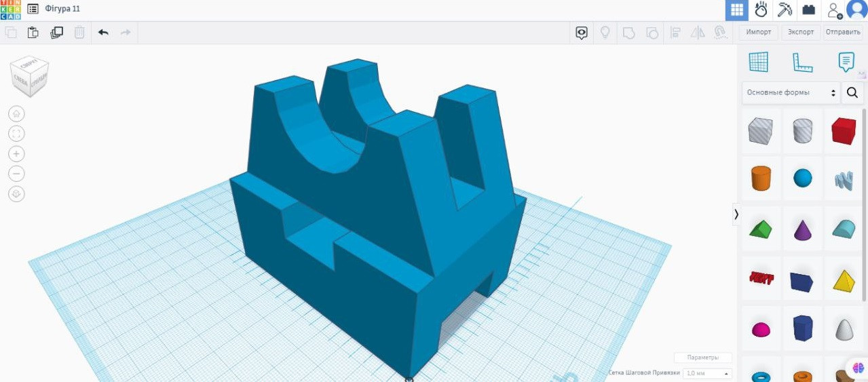868x382 pixels.
Task: Click the Show all lightbulb icon
Action: pos(605,33)
